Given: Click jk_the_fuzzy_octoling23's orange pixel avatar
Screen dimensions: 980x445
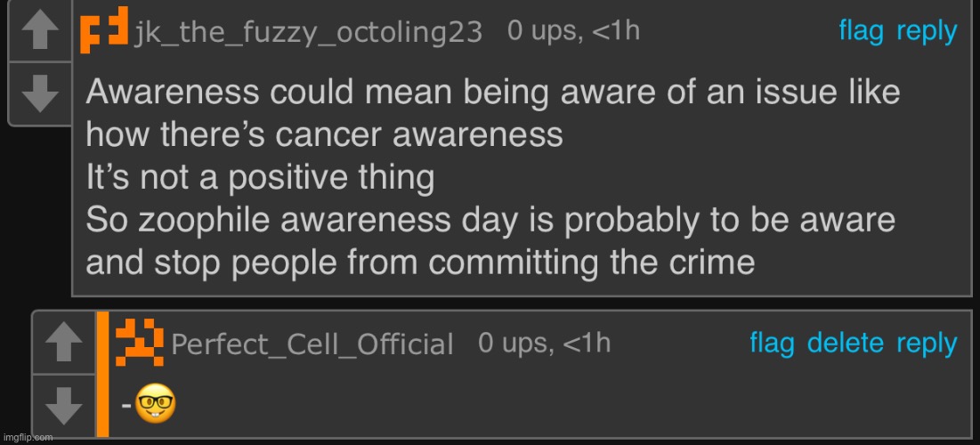Looking at the screenshot, I should click(105, 32).
